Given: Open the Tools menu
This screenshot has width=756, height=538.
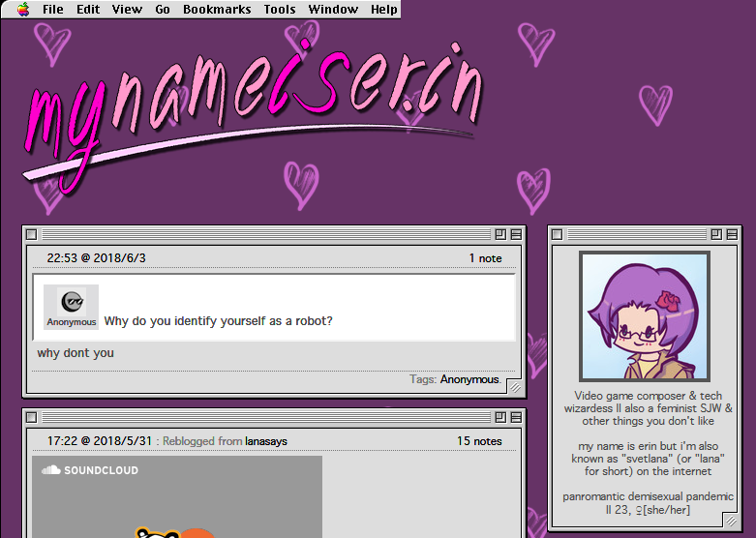Looking at the screenshot, I should tap(280, 9).
